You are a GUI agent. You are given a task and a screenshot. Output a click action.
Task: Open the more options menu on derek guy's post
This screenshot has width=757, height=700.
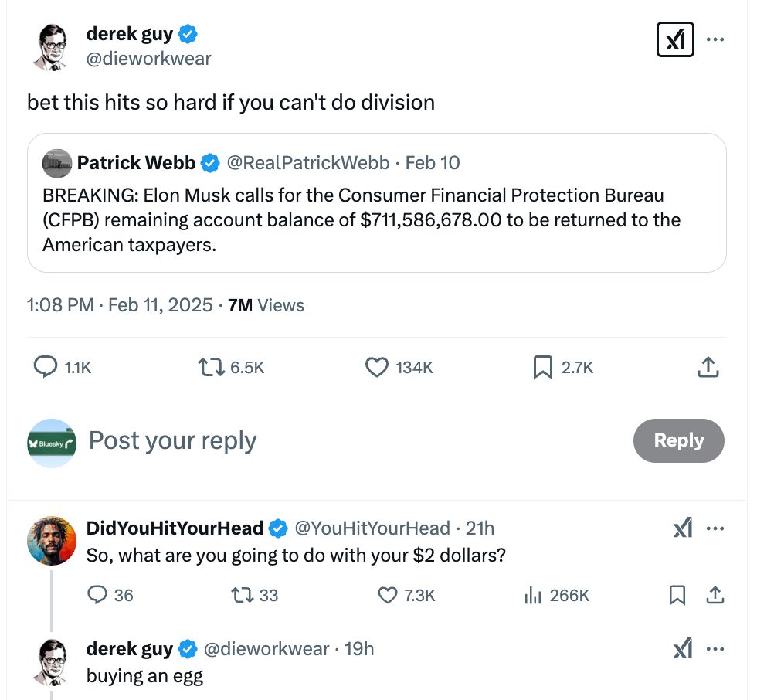pyautogui.click(x=715, y=39)
